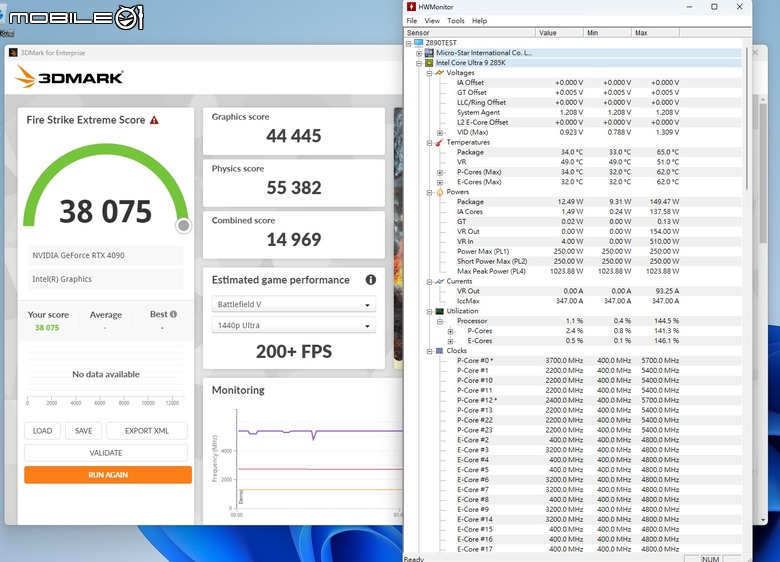Viewport: 780px width, 562px height.
Task: Click the Max column header
Action: 655,33
